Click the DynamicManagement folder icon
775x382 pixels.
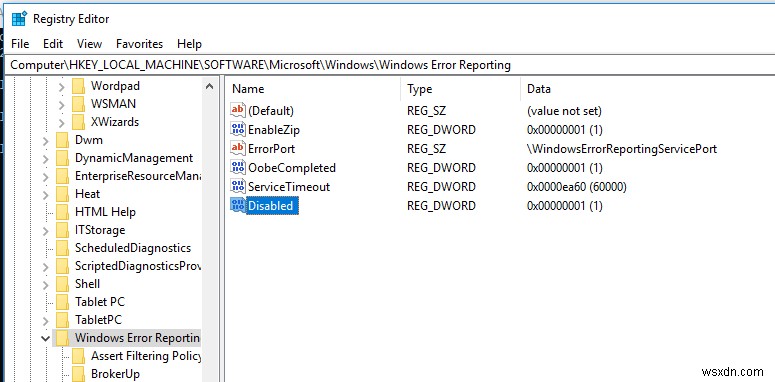click(x=63, y=158)
